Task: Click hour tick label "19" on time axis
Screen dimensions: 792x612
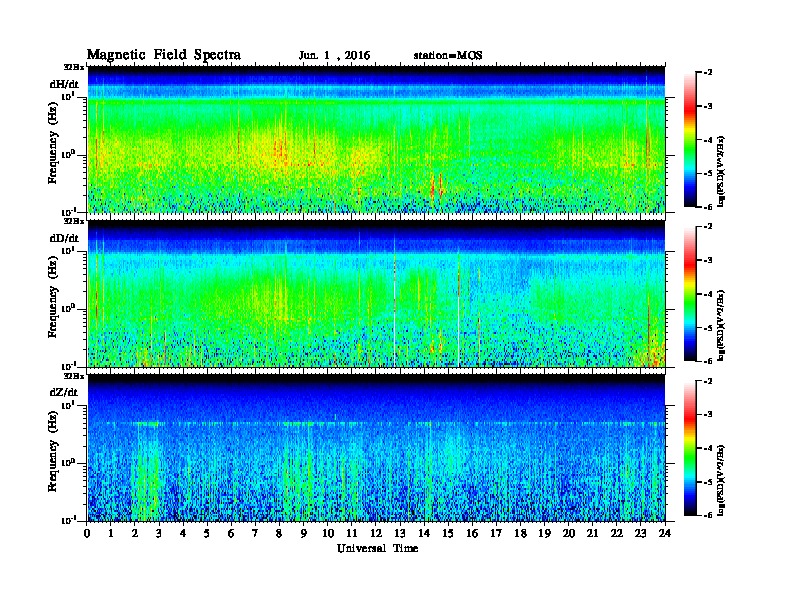Action: [544, 533]
